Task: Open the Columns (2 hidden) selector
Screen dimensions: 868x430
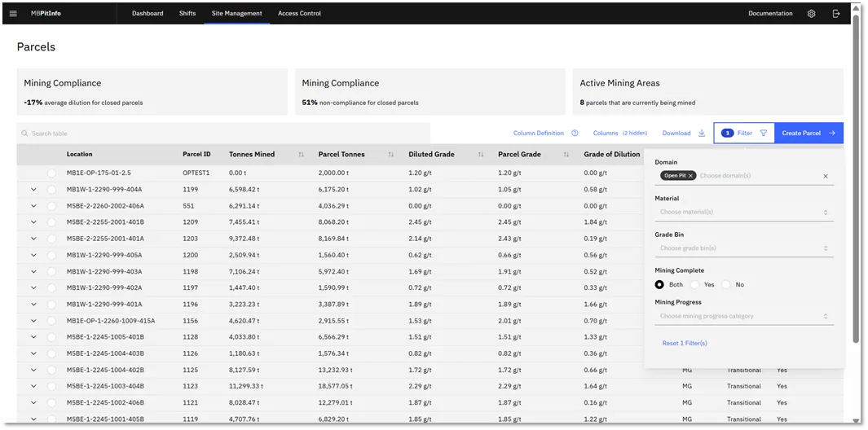Action: (620, 134)
